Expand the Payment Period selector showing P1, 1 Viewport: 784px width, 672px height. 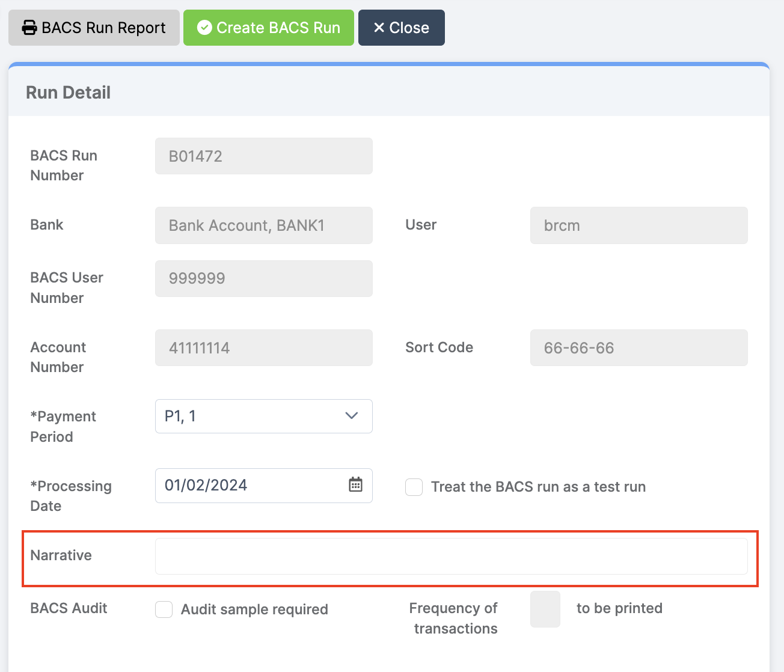263,416
